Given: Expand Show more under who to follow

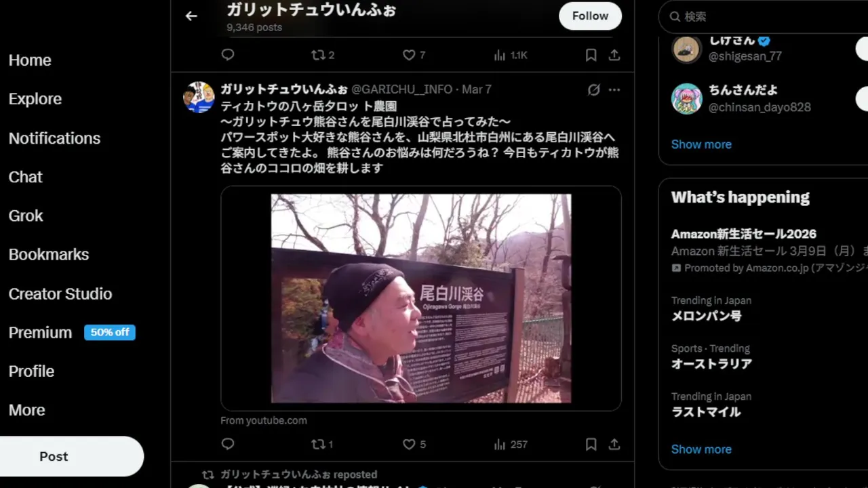Looking at the screenshot, I should pyautogui.click(x=701, y=144).
